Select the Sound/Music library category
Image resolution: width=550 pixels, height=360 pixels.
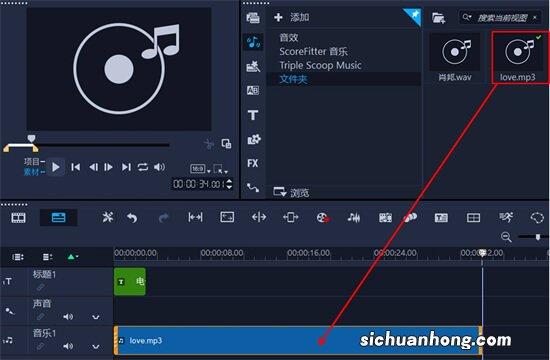253,42
